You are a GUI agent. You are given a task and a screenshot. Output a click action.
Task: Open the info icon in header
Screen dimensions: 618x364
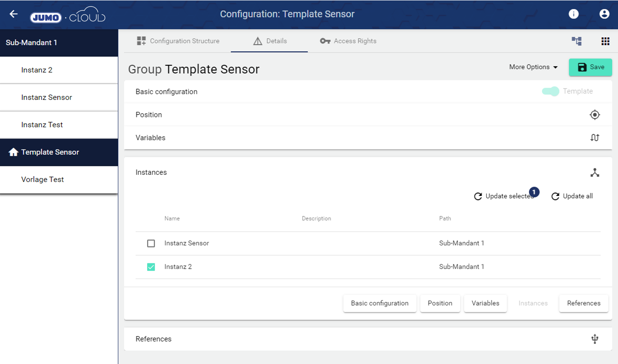pyautogui.click(x=573, y=14)
